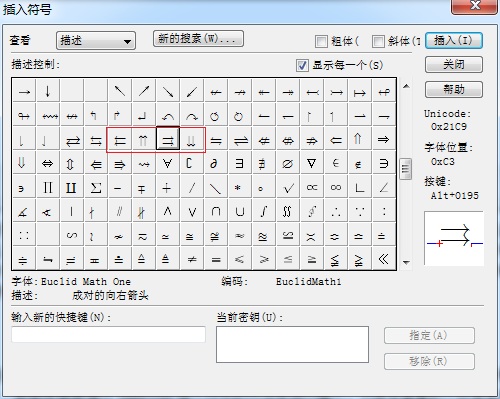The image size is (500, 399).
Task: Pick the partial differential symbol ∂
Action: (x=216, y=163)
